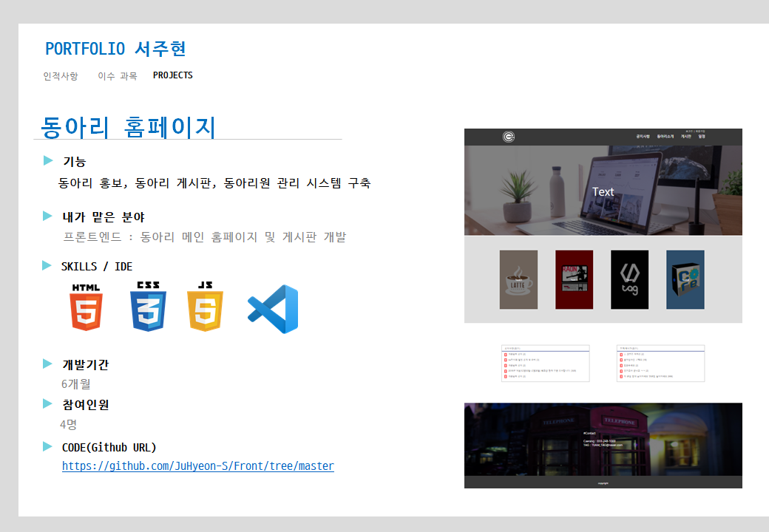Click the Visual Studio Code logo
Image resolution: width=769 pixels, height=532 pixels.
[x=273, y=309]
